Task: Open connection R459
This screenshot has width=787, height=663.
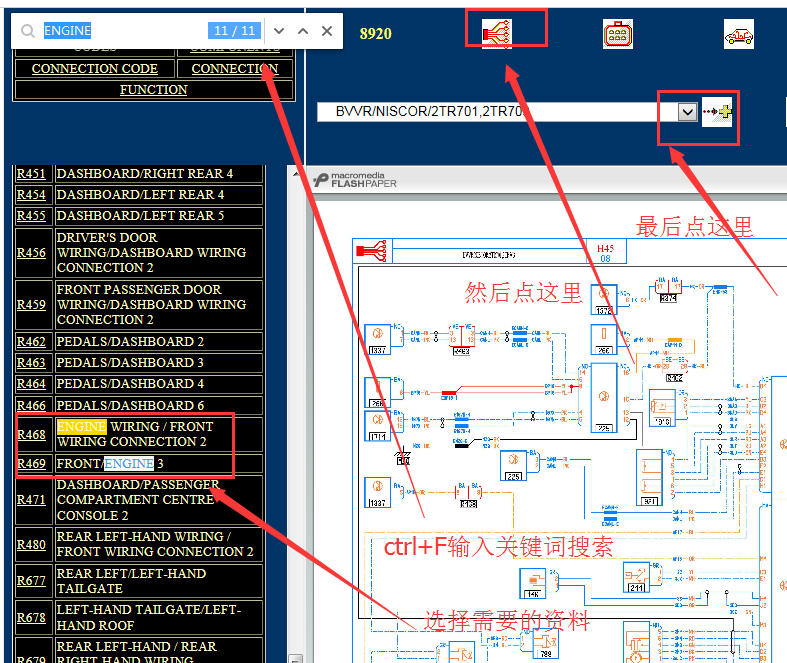Action: [x=31, y=305]
